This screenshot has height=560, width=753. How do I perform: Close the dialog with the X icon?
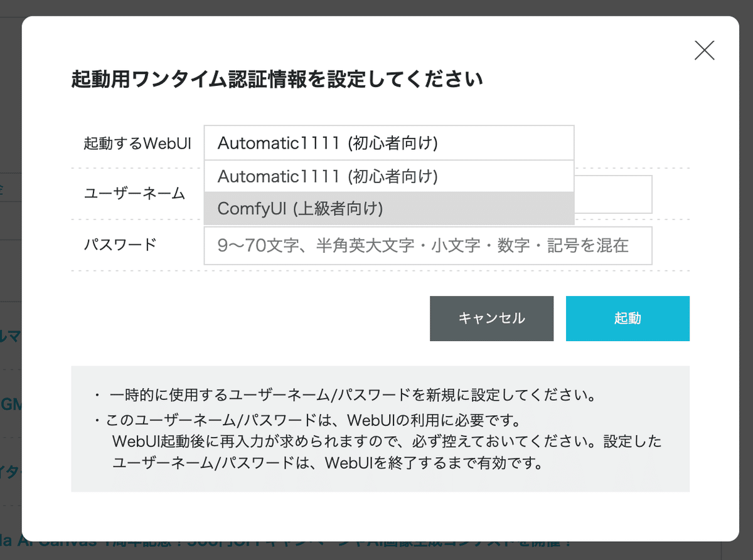coord(704,50)
